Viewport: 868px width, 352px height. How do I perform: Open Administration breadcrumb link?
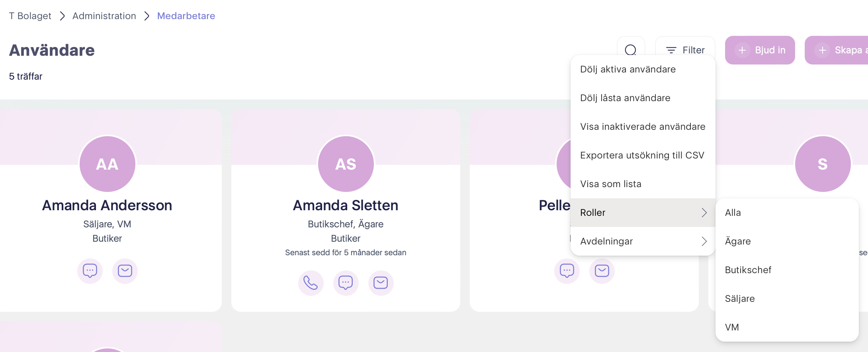[x=104, y=16]
